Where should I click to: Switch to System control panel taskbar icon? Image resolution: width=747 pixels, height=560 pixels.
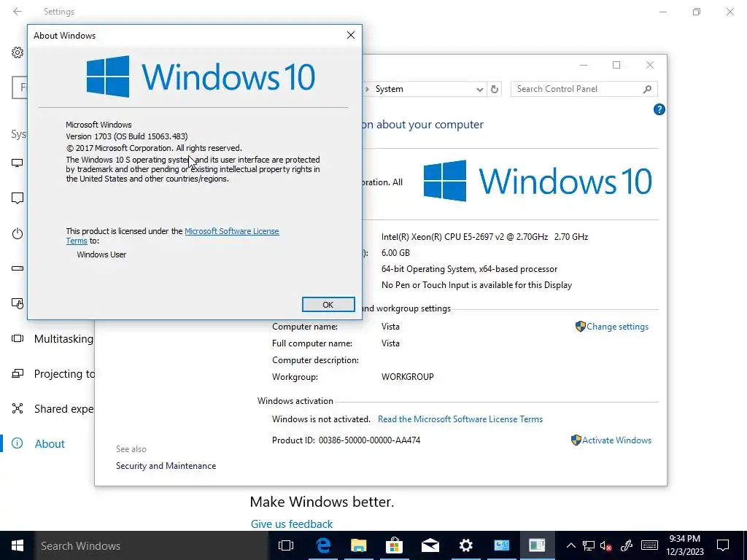click(501, 545)
